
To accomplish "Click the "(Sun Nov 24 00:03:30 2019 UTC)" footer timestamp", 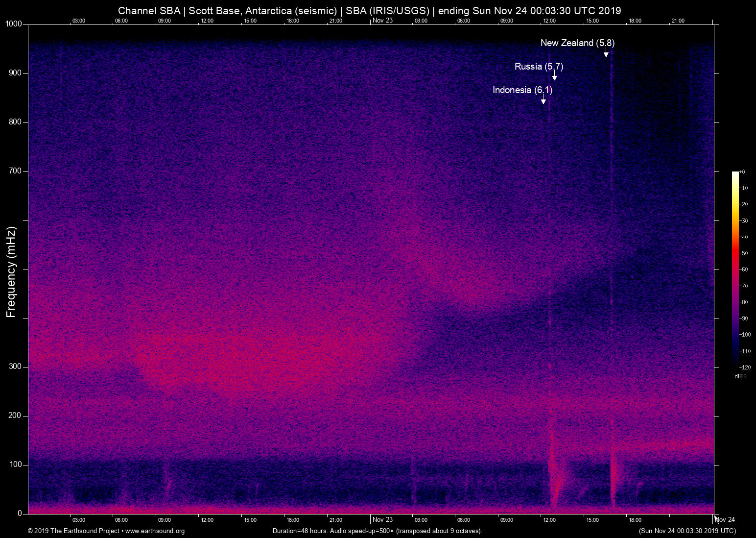I will 687,531.
